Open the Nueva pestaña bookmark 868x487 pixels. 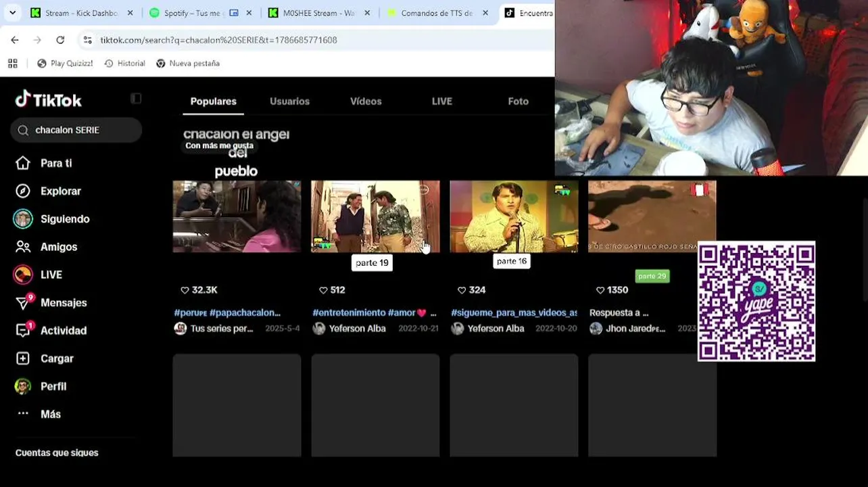tap(188, 63)
